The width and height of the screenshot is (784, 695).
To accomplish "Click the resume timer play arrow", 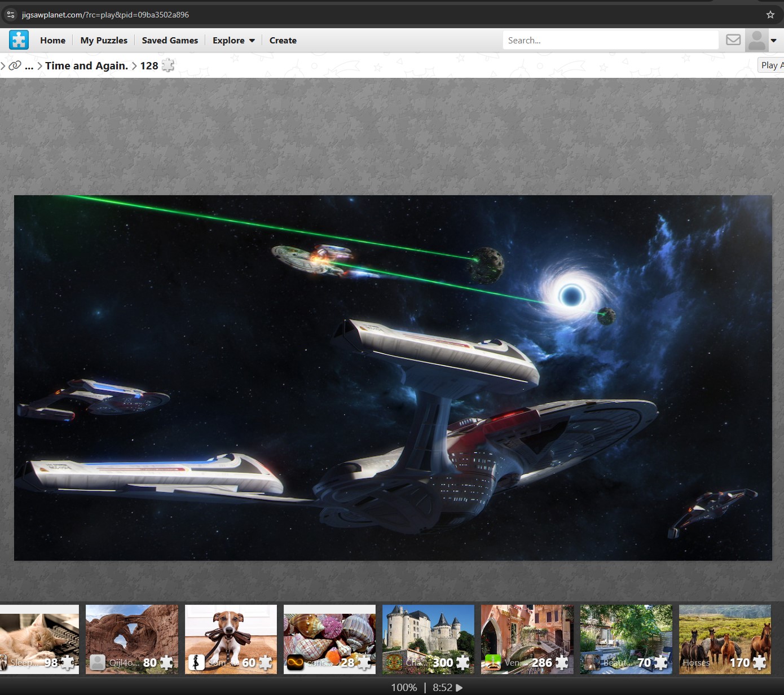I will [x=459, y=688].
